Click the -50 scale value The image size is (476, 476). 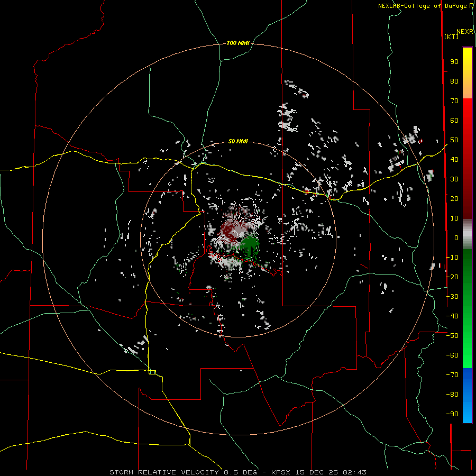[x=452, y=336]
